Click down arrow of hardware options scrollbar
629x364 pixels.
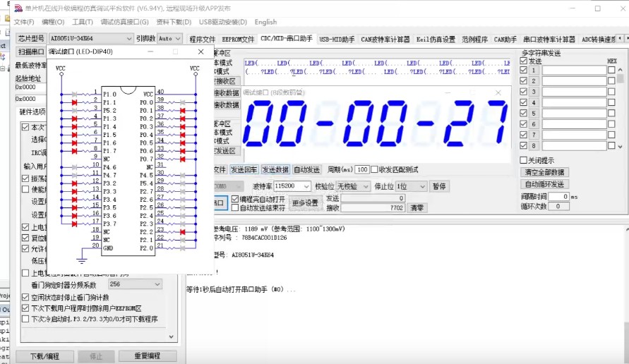coord(172,336)
